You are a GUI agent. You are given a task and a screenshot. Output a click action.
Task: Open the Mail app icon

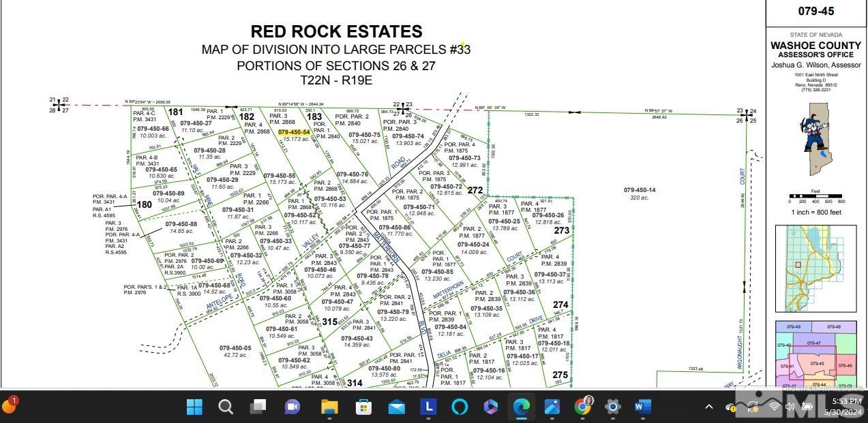pos(397,407)
